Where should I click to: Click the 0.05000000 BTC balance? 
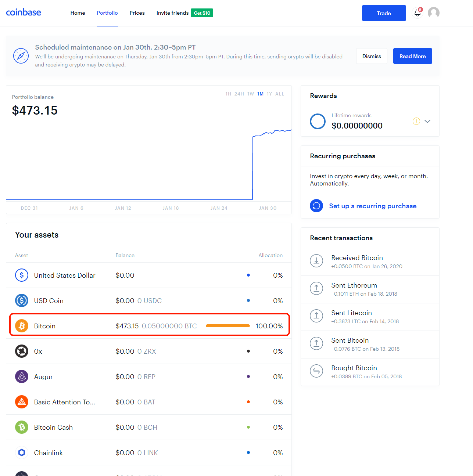click(169, 326)
